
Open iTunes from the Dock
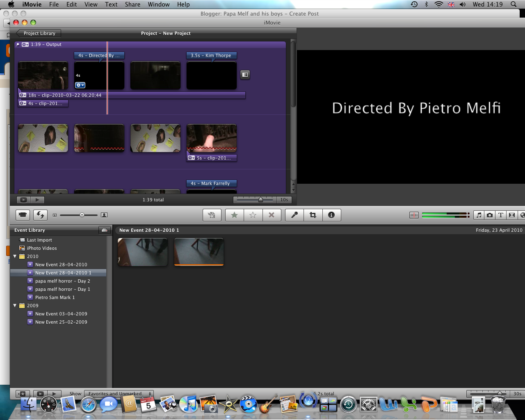click(189, 405)
